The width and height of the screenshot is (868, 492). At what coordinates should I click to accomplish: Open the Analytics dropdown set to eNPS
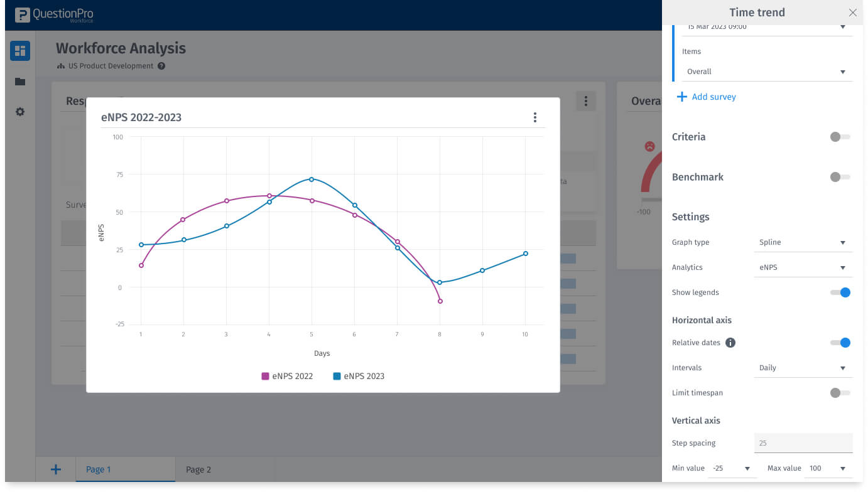pos(803,267)
